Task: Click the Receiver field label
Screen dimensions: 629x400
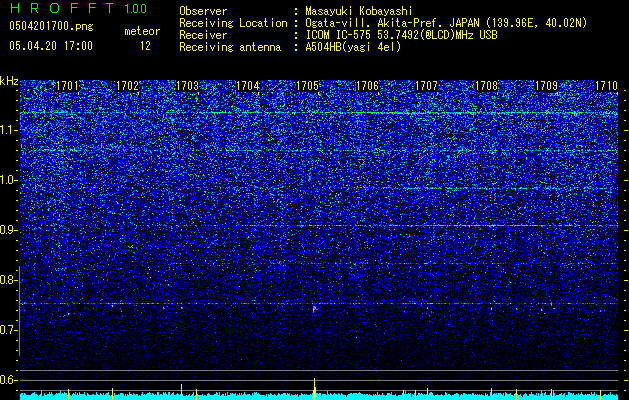Action: tap(203, 35)
